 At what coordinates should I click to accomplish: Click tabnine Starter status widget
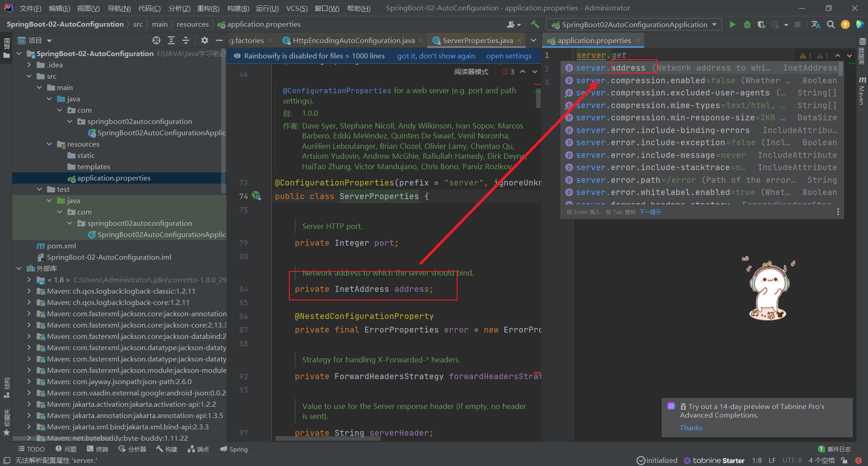714,460
